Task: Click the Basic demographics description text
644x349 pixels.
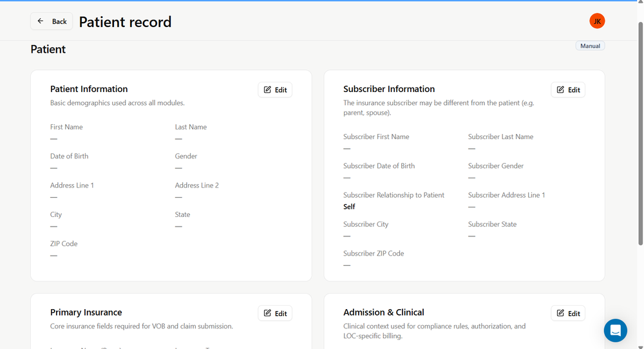Action: click(117, 102)
